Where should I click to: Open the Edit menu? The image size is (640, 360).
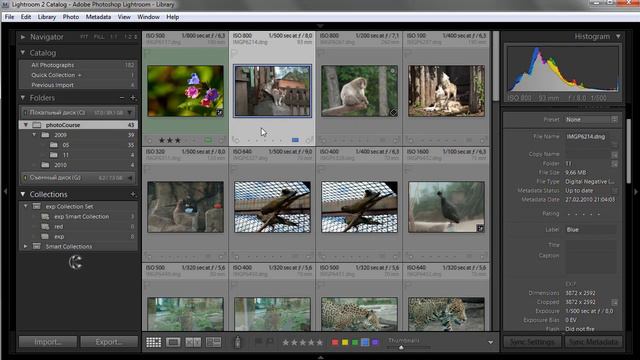[x=26, y=17]
